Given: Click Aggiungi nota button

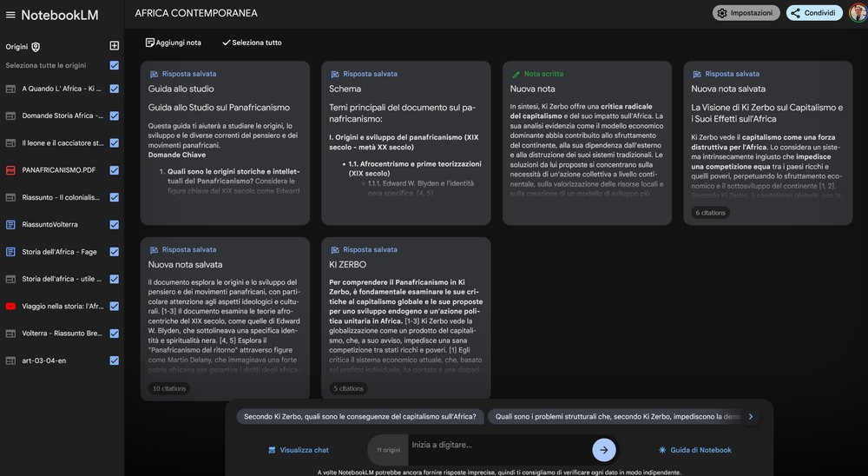Looking at the screenshot, I should click(174, 43).
